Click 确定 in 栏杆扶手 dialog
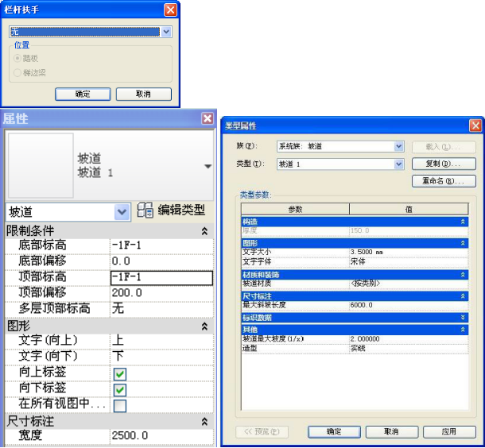Screen dimensions: 485x448 83,94
